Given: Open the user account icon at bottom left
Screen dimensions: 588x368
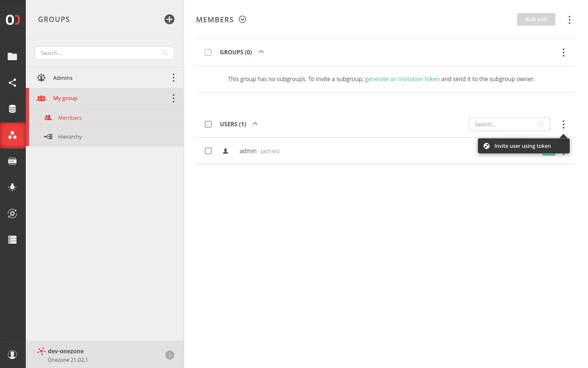Looking at the screenshot, I should point(12,355).
